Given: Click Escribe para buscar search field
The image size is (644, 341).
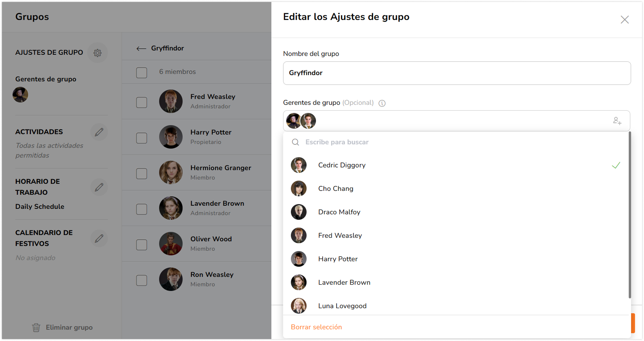Looking at the screenshot, I should (x=456, y=142).
